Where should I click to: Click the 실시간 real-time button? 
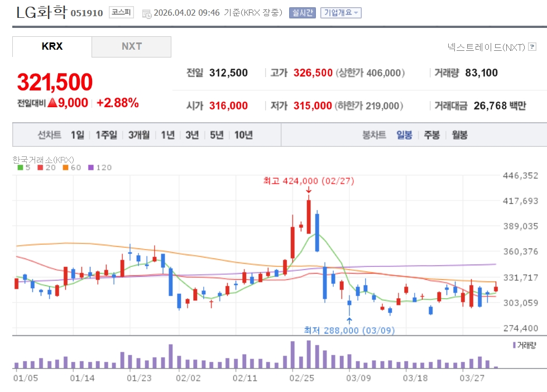pos(302,13)
